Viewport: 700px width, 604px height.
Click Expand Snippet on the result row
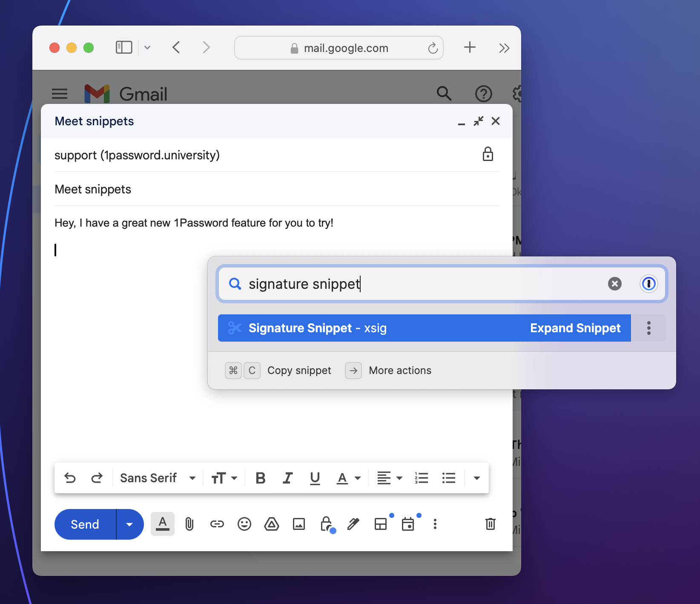(575, 328)
